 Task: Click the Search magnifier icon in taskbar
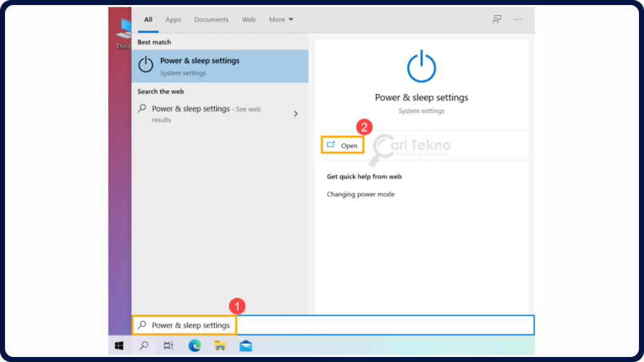pos(143,345)
